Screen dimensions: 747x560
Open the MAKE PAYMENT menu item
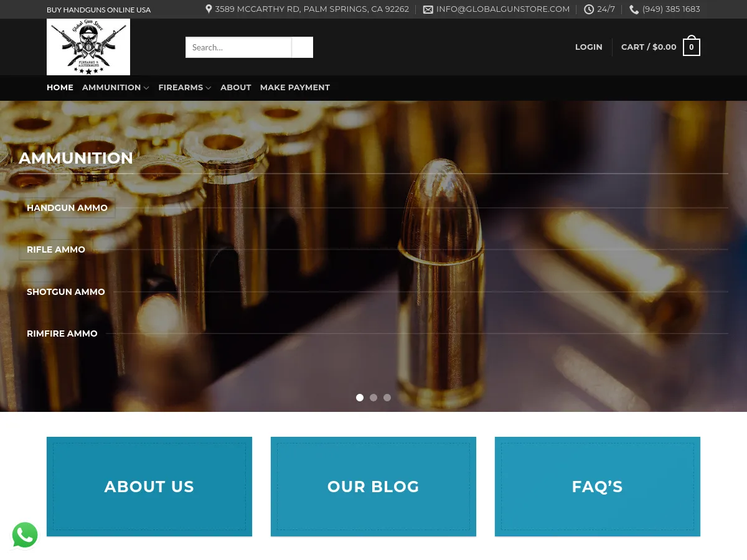coord(294,88)
